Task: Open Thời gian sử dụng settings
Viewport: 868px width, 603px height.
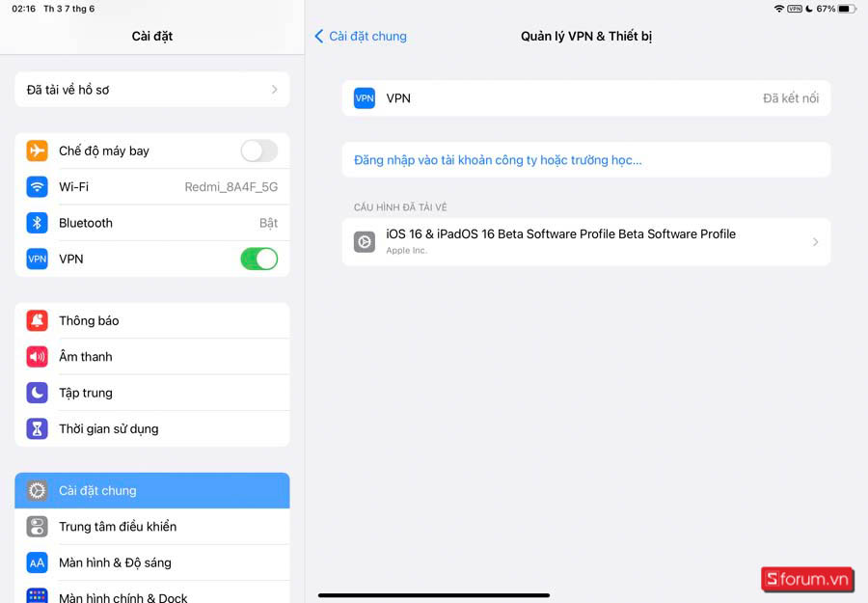Action: click(152, 428)
